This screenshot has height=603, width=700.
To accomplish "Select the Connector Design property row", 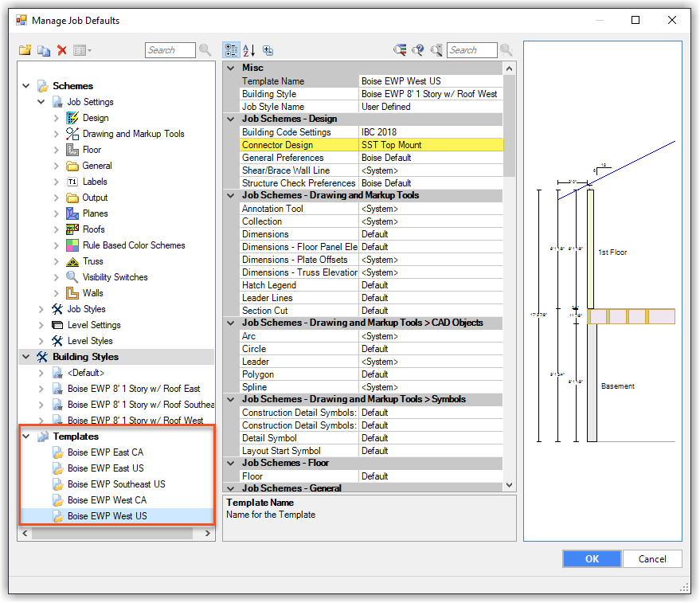I will pyautogui.click(x=371, y=145).
